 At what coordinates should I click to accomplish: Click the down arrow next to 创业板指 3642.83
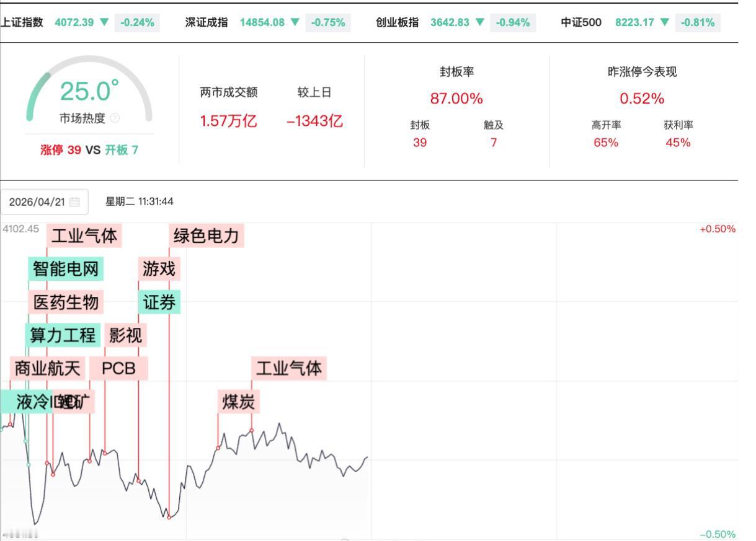point(480,22)
